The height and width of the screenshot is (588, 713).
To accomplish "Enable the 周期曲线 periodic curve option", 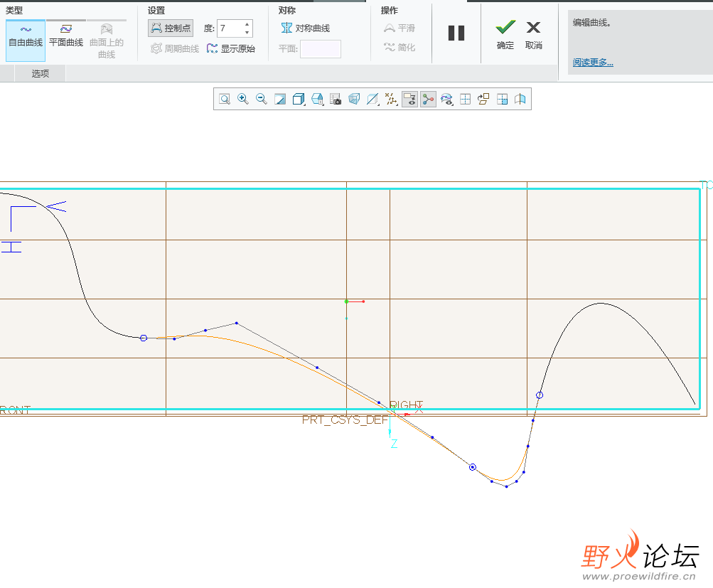I will 175,48.
